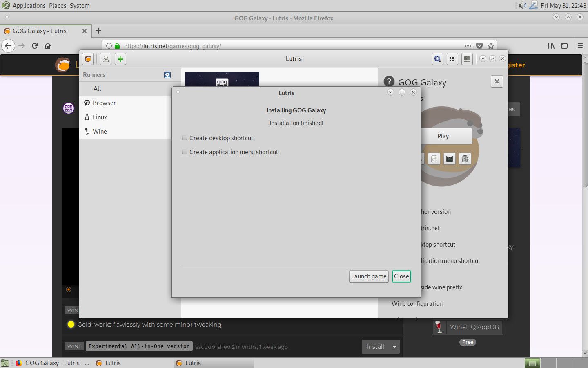Close the GOG Galaxy - Lutris tab
This screenshot has height=368, width=588.
click(85, 31)
